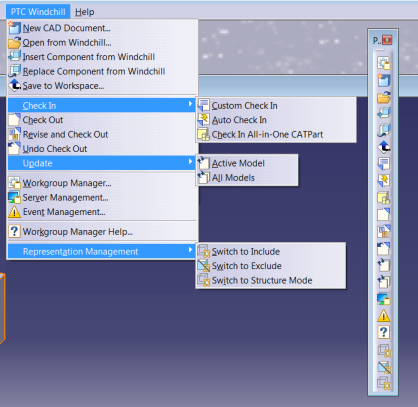Close the floating P.. toolbar

[387, 40]
